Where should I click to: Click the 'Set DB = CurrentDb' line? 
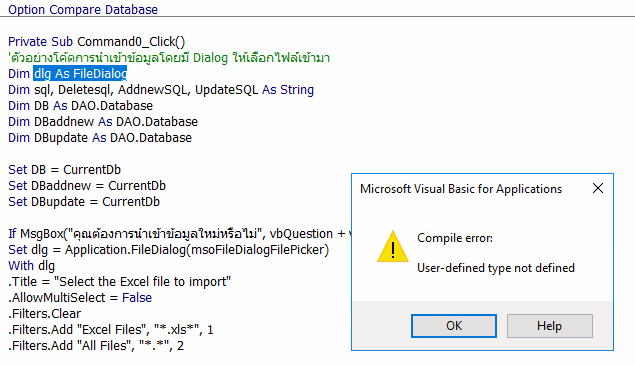point(64,170)
